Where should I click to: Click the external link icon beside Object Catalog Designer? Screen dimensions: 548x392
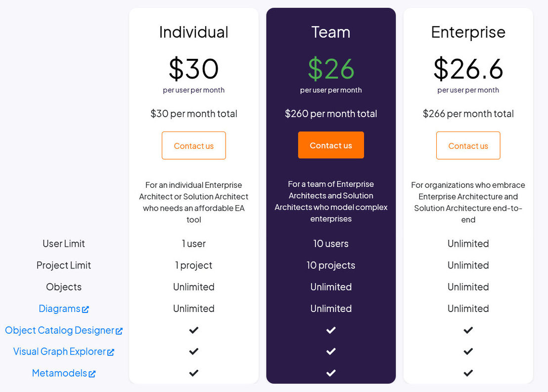click(x=119, y=331)
